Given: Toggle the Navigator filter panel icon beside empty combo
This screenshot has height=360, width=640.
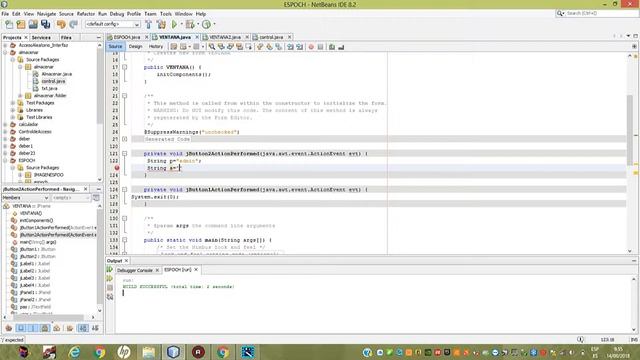Looking at the screenshot, I should [96, 198].
